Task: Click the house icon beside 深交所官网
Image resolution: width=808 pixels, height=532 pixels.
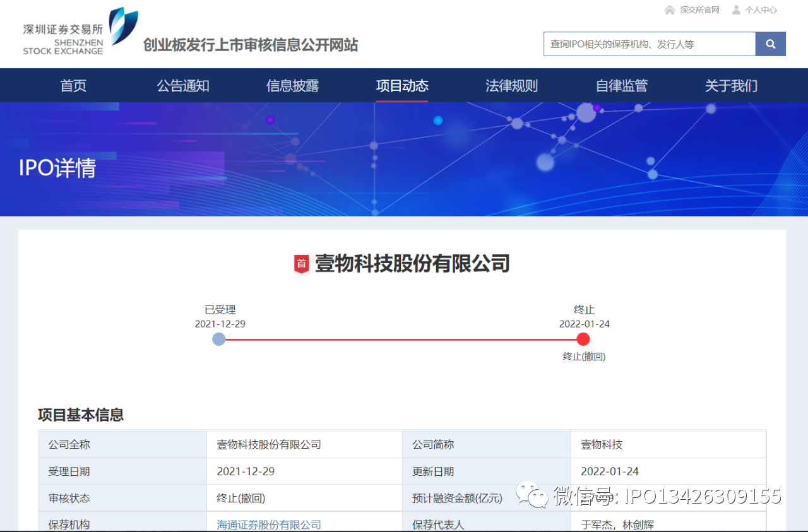Action: [670, 10]
